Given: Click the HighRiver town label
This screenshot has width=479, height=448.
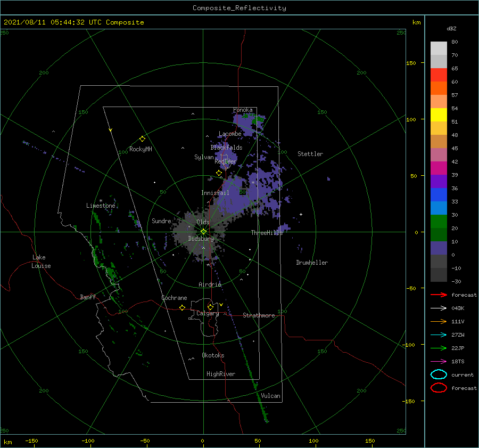Looking at the screenshot, I should [x=221, y=374].
